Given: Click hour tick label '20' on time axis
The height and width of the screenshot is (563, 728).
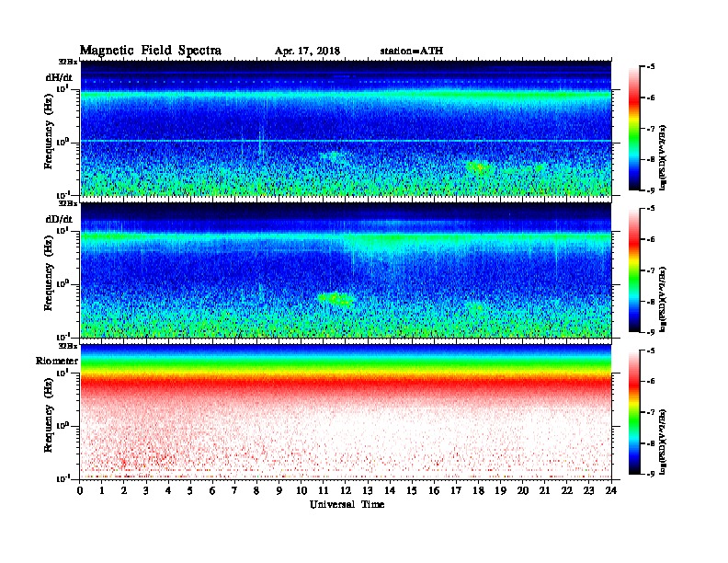Looking at the screenshot, I should click(x=523, y=490).
